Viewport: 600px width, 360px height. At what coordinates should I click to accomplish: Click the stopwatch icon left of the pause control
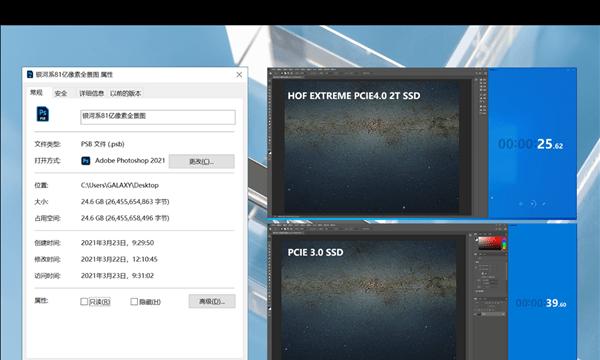520,204
